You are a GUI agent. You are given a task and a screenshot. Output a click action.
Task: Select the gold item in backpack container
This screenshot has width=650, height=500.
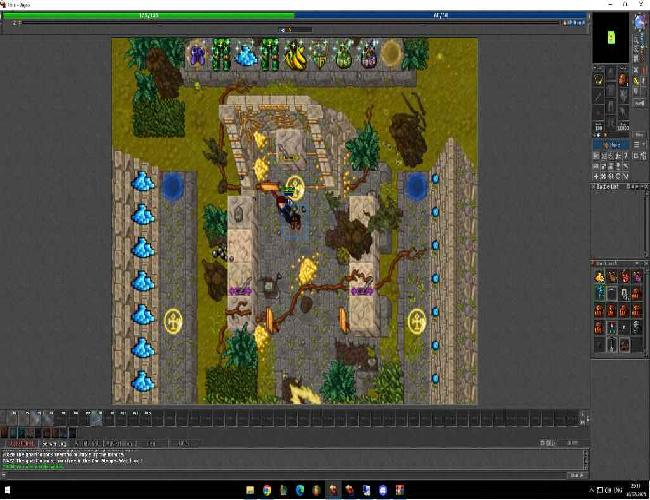(599, 277)
